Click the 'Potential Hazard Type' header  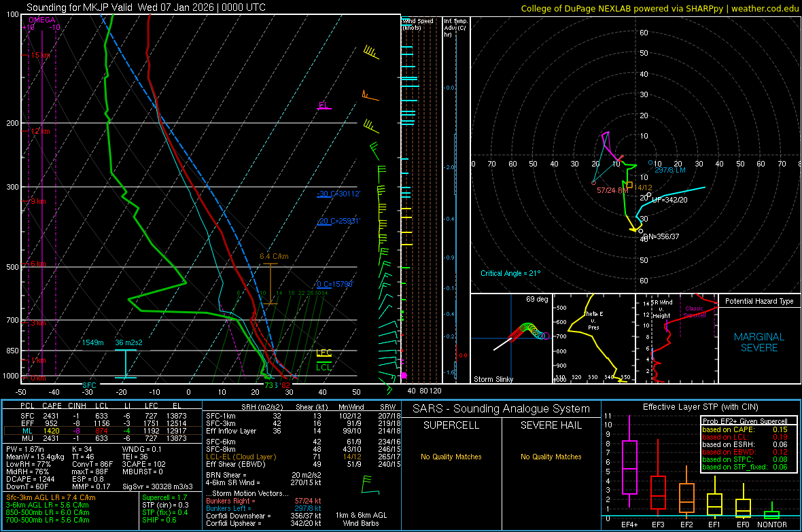pos(760,301)
